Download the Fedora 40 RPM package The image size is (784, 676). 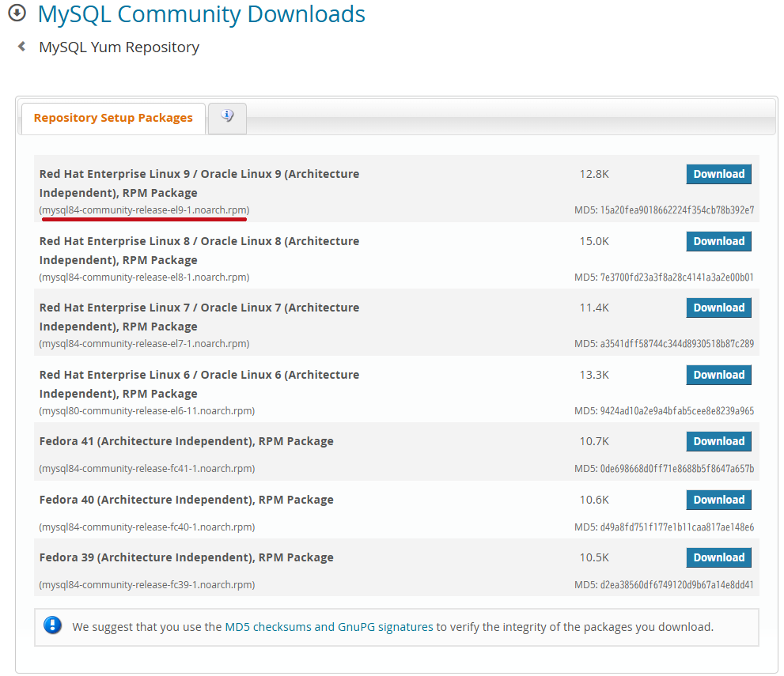[718, 500]
